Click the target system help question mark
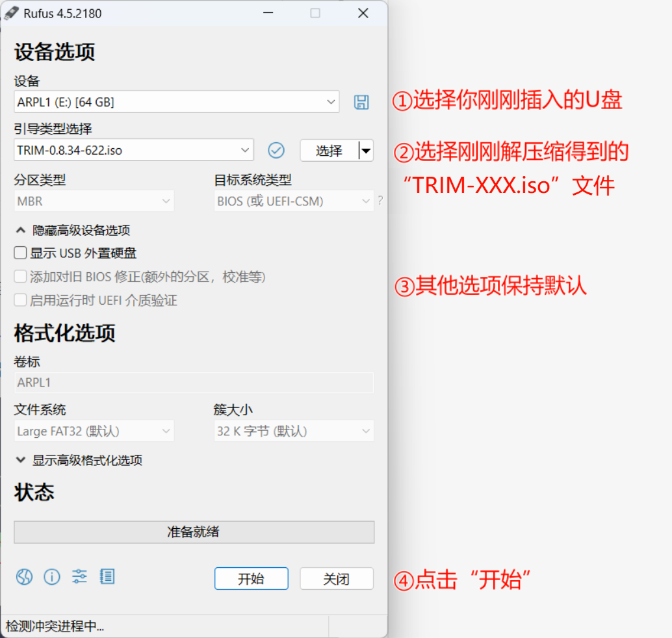Image resolution: width=672 pixels, height=638 pixels. [380, 200]
